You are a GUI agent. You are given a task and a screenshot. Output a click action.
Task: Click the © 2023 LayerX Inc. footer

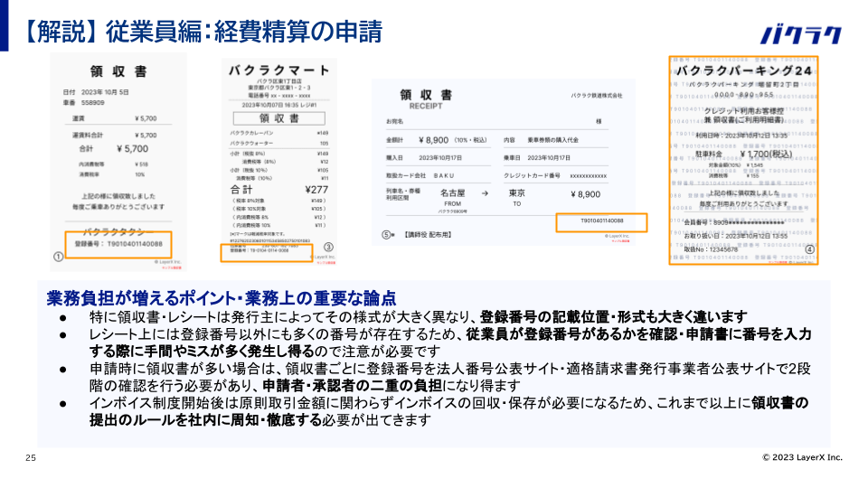[x=802, y=457]
